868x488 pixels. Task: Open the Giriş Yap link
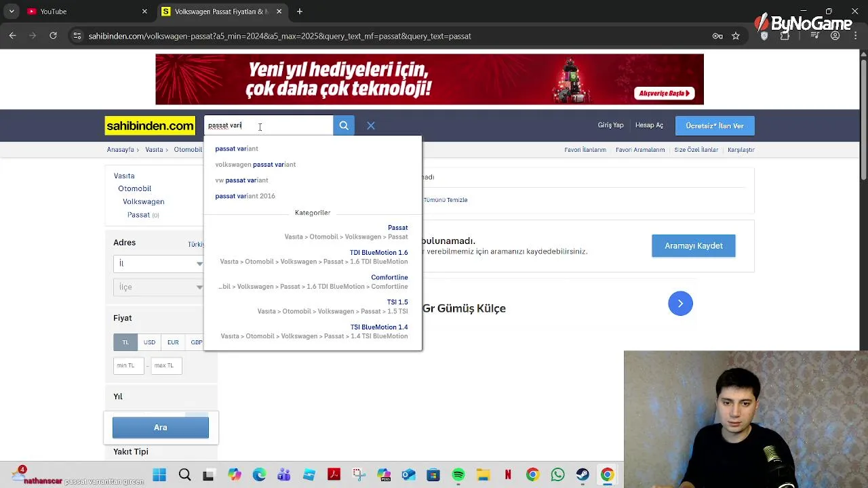[610, 125]
